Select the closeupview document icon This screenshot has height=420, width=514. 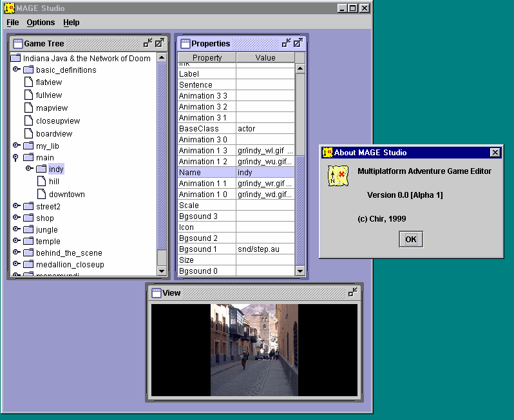tap(29, 120)
